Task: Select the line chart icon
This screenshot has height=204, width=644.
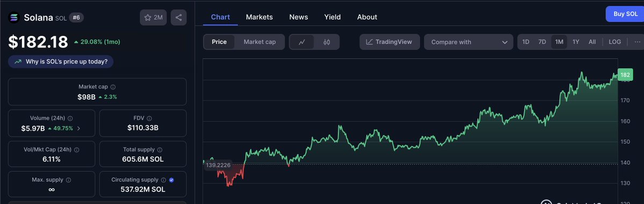Action: click(302, 42)
